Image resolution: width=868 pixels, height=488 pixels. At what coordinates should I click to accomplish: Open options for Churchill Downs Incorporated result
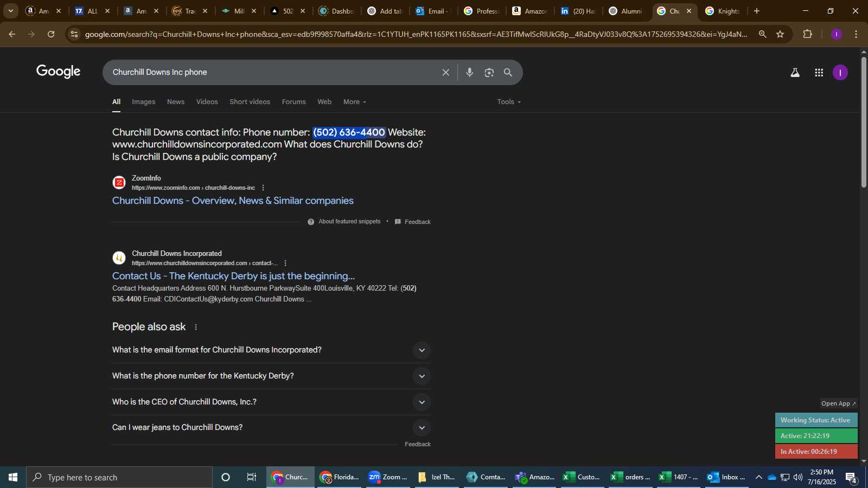click(285, 263)
